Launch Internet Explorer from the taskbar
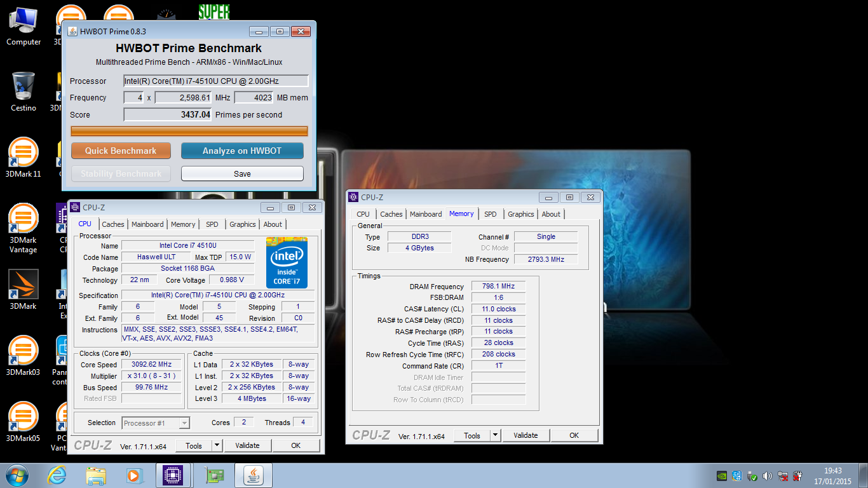The height and width of the screenshot is (488, 868). 57,475
